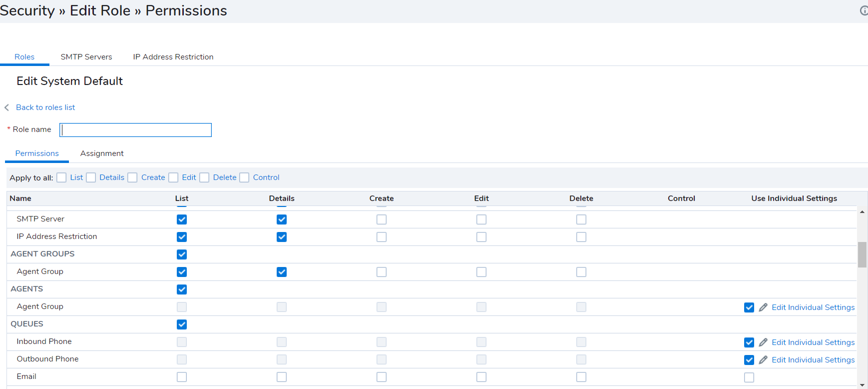Open Edit Individual Settings link for Inbound Phone
Viewport: 868px width, 389px height.
(x=813, y=342)
